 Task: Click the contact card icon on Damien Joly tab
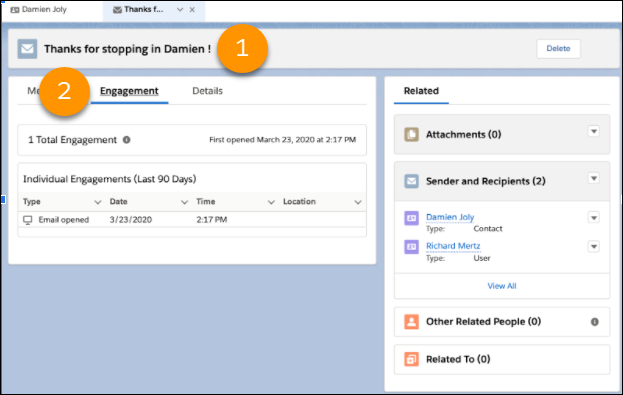coord(15,10)
